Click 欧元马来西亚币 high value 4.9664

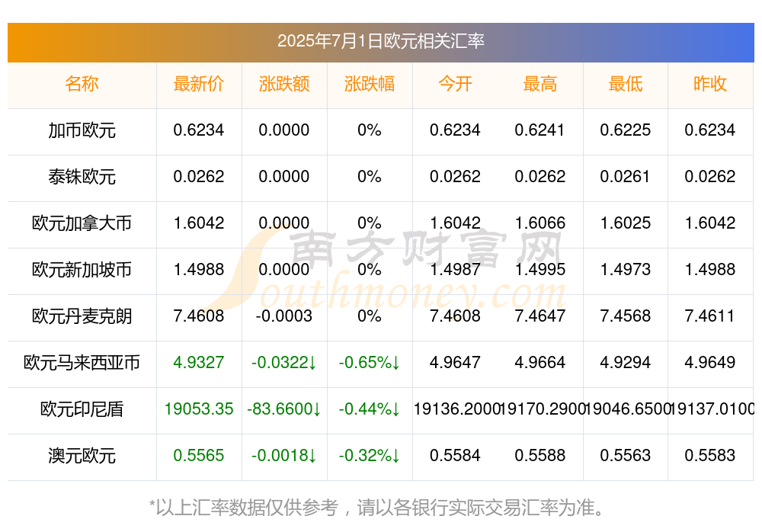pos(540,363)
